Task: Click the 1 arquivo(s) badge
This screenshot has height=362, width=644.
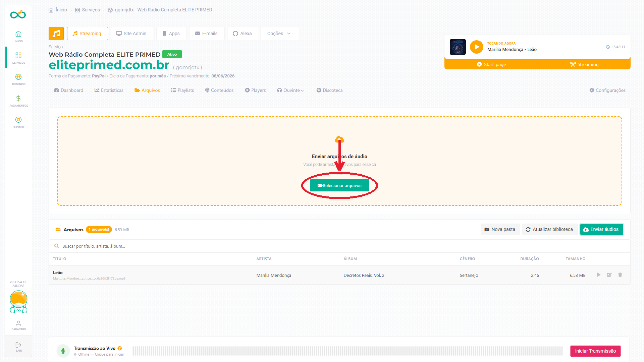Action: click(x=99, y=229)
